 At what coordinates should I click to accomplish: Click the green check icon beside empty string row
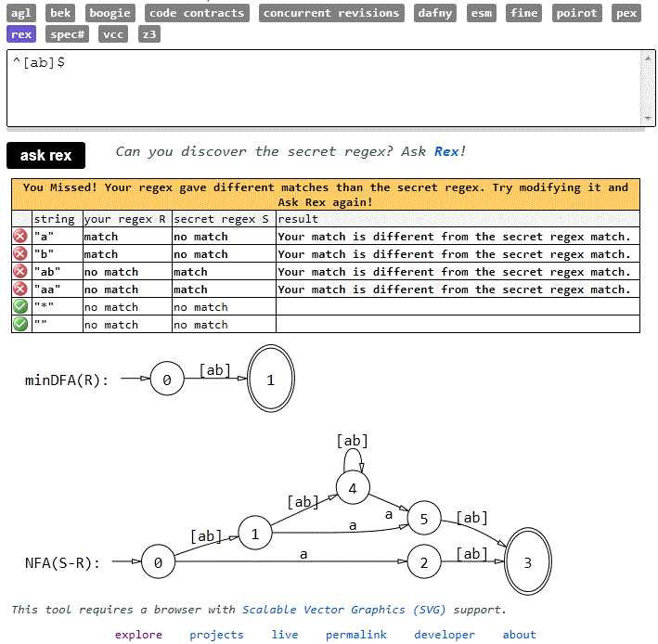click(20, 325)
